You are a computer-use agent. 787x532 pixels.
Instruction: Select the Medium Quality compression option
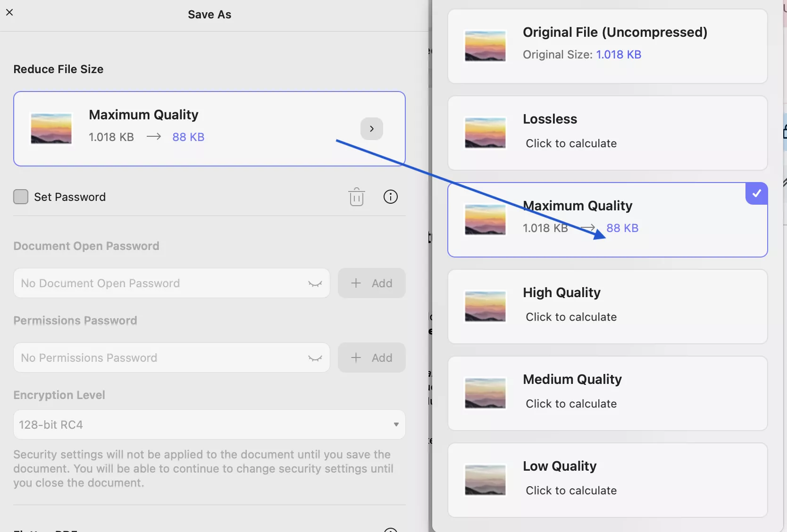click(608, 393)
